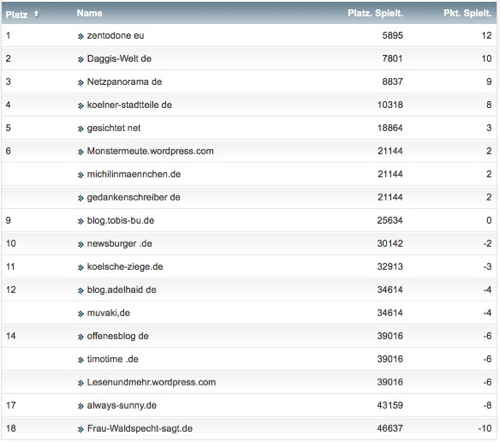Click the arrow icon before michilinmaennchen.de
Screen dimensions: 500x442
[80, 175]
